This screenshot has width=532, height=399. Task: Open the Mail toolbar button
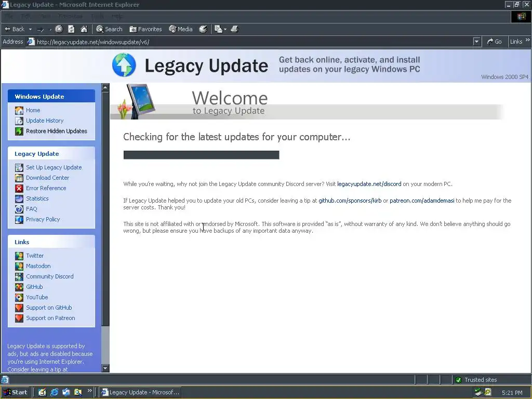[219, 29]
